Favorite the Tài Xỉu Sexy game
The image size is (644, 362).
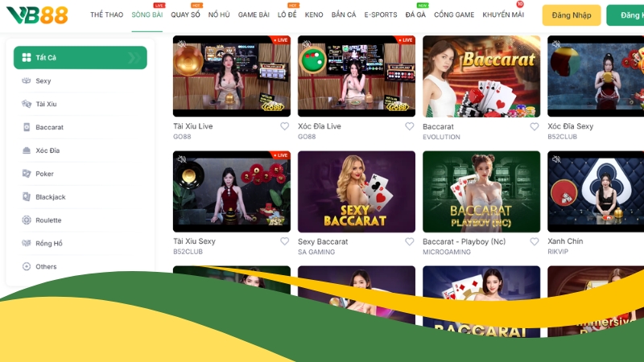coord(285,241)
